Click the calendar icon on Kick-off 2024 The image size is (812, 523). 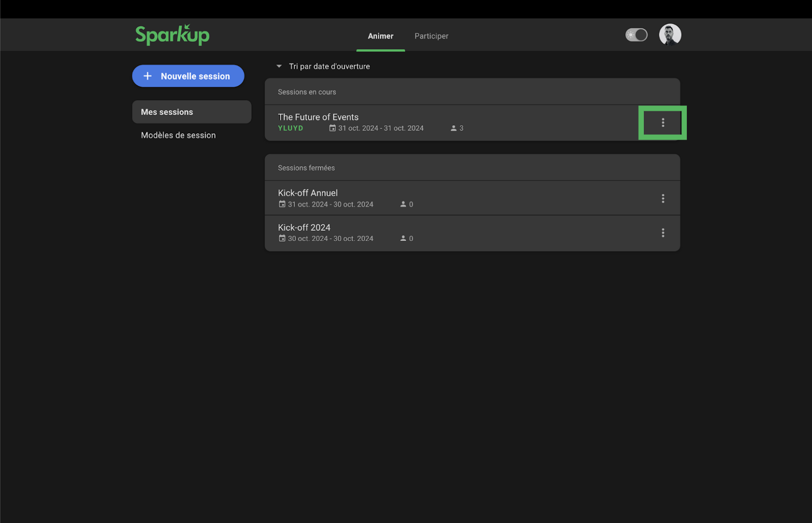click(282, 238)
